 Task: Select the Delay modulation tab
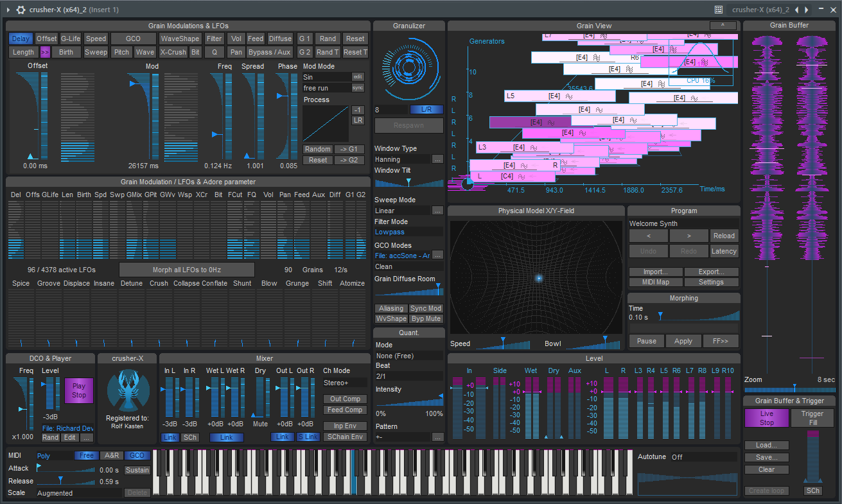click(x=21, y=39)
